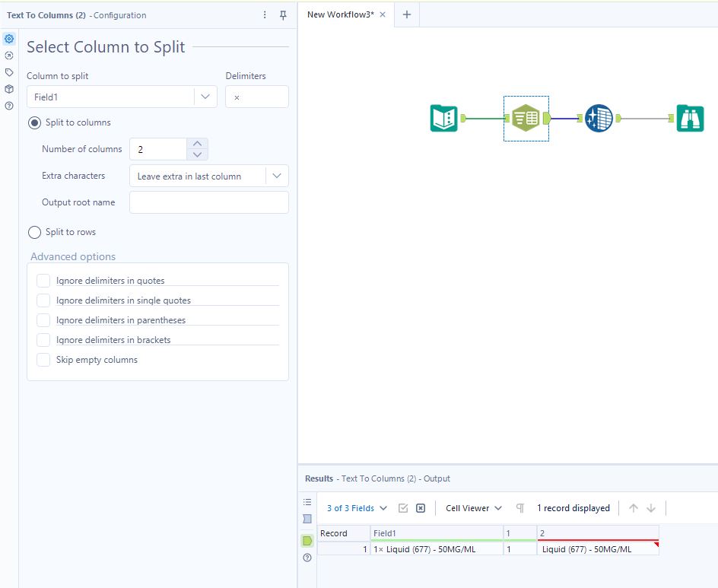Select the Input Data tool on the canvas
This screenshot has width=718, height=588.
444,119
